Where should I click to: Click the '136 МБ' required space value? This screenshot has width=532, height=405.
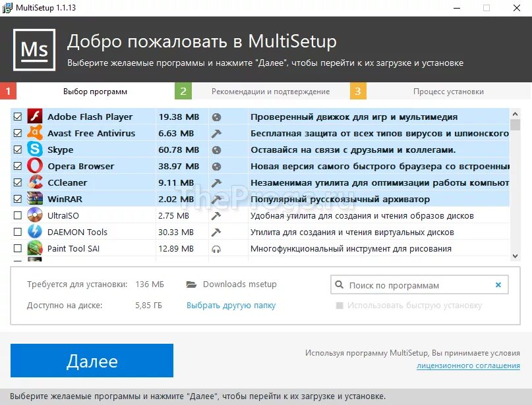point(150,284)
